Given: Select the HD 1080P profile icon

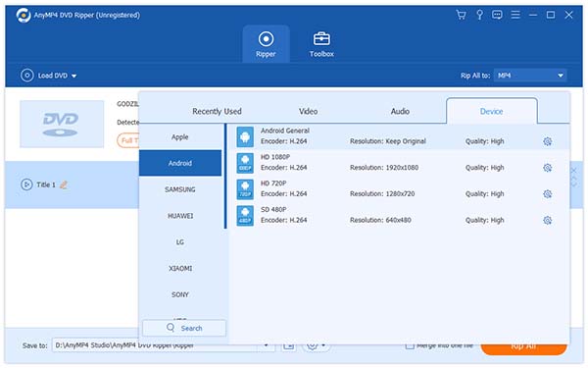Looking at the screenshot, I should (245, 163).
